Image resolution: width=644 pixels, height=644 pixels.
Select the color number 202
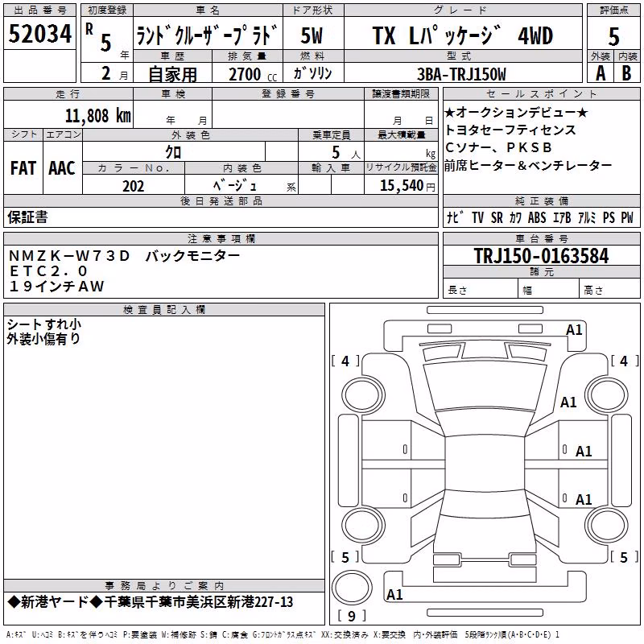pyautogui.click(x=133, y=186)
